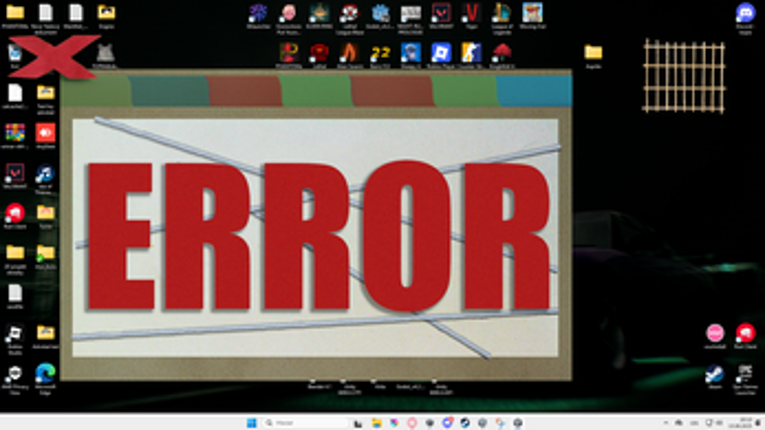
Task: Open Steam from the taskbar
Action: (465, 423)
